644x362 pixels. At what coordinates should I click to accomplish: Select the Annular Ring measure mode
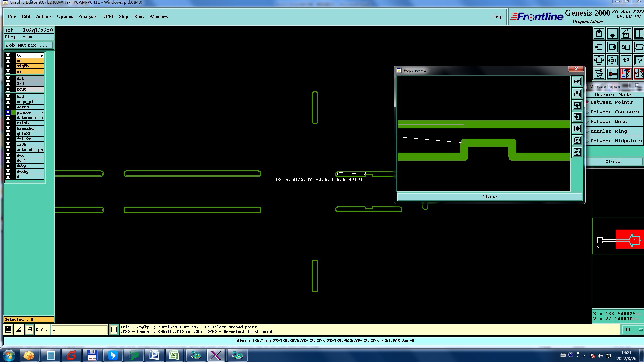click(x=608, y=131)
